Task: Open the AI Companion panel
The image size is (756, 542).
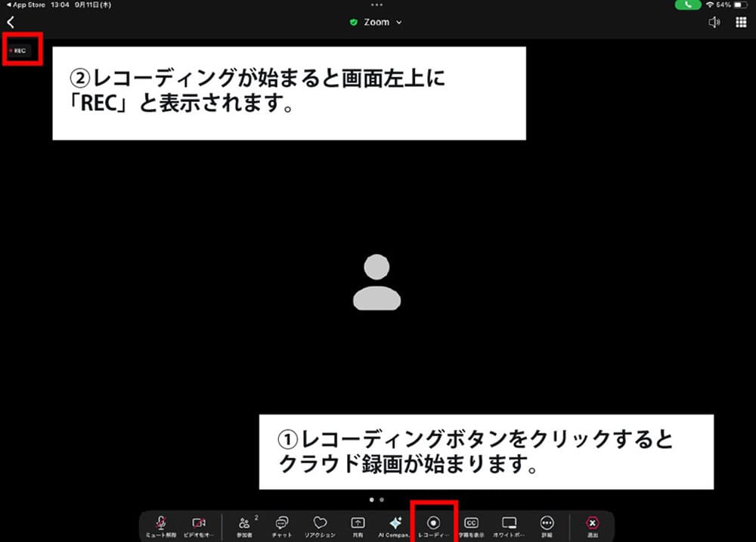Action: coord(395,523)
